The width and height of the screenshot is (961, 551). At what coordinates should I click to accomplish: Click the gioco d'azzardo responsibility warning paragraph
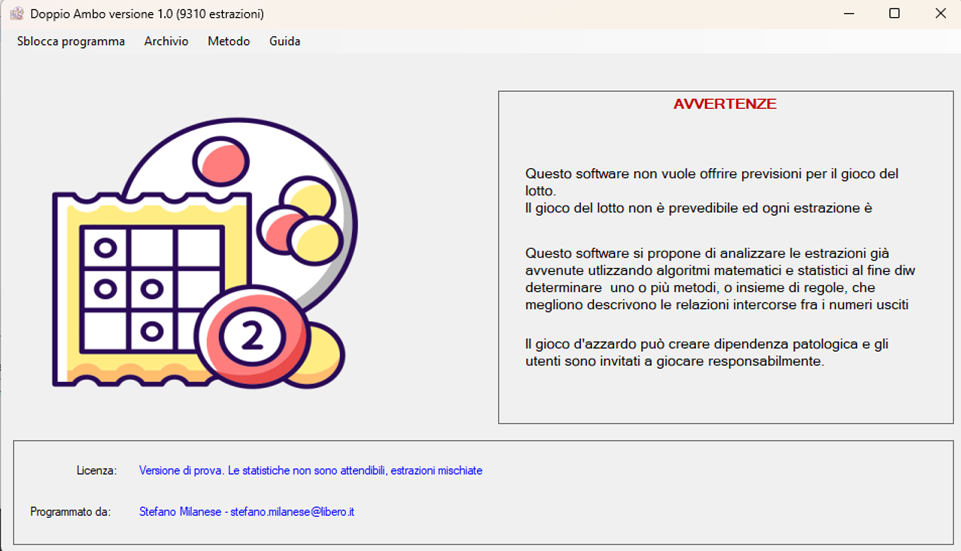click(706, 353)
